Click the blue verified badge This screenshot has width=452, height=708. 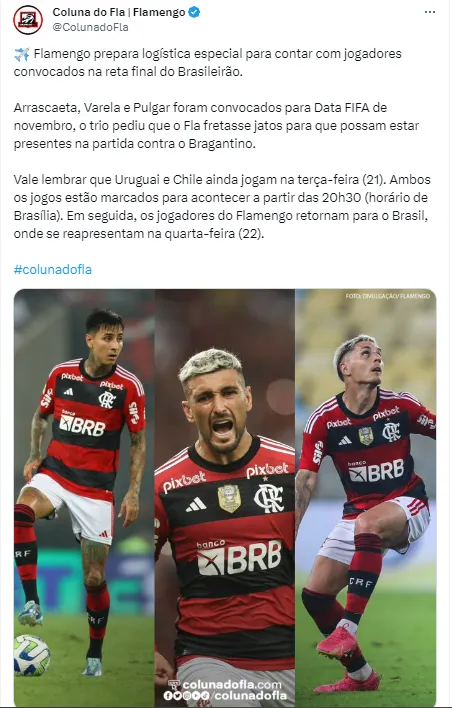pyautogui.click(x=194, y=12)
